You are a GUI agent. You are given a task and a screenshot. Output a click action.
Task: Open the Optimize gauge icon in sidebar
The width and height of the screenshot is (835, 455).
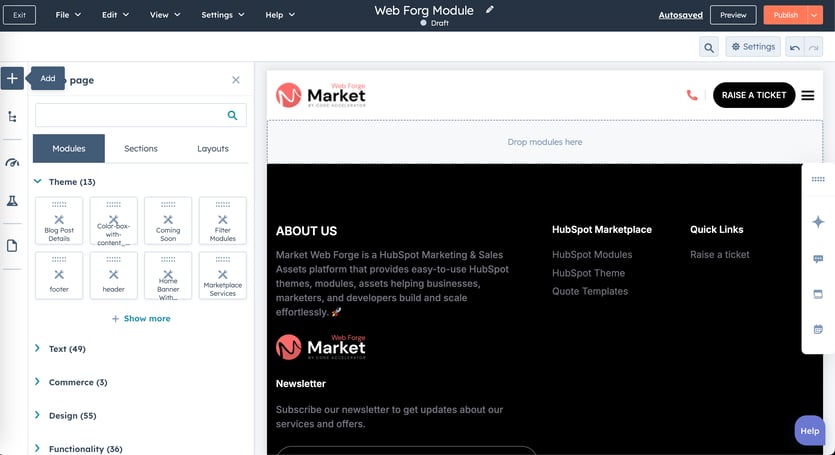(x=12, y=162)
